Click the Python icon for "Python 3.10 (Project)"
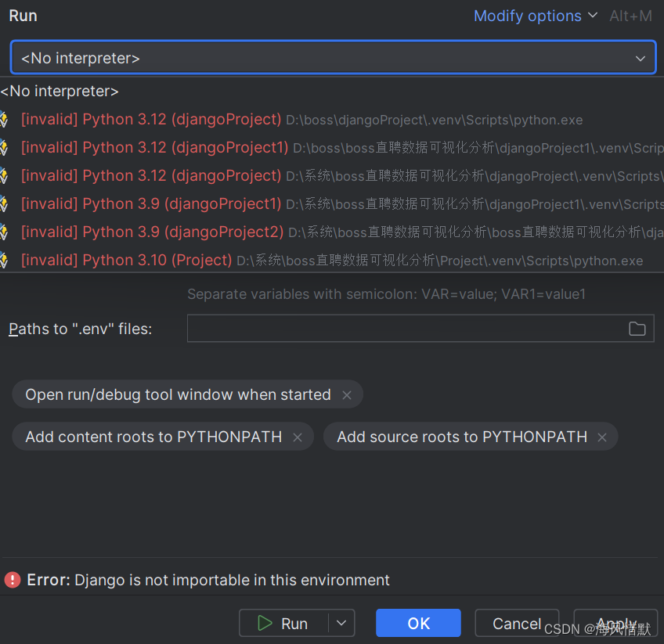Image resolution: width=664 pixels, height=644 pixels. [5, 261]
